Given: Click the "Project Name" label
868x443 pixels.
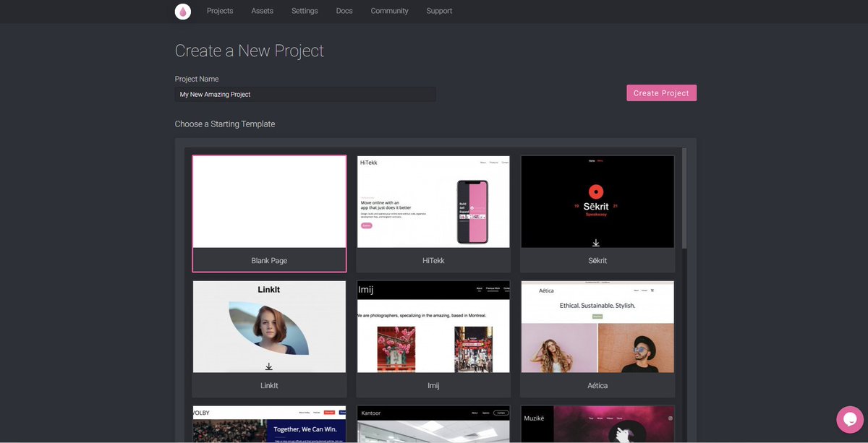Looking at the screenshot, I should pos(197,79).
